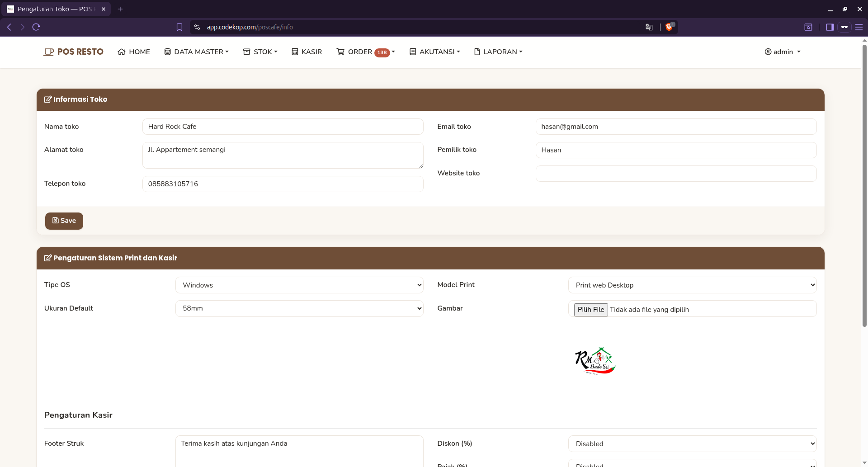Click the Nama toko field
Viewport: 868px width, 467px height.
283,127
